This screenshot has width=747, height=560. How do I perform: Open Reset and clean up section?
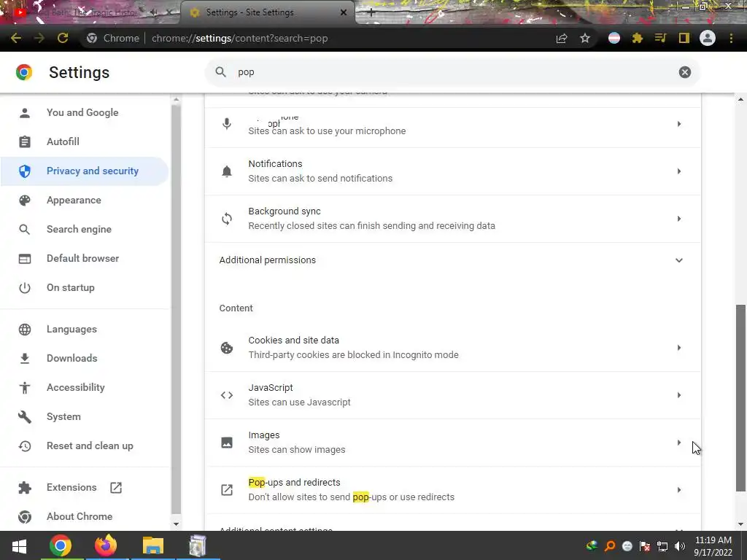pyautogui.click(x=85, y=446)
